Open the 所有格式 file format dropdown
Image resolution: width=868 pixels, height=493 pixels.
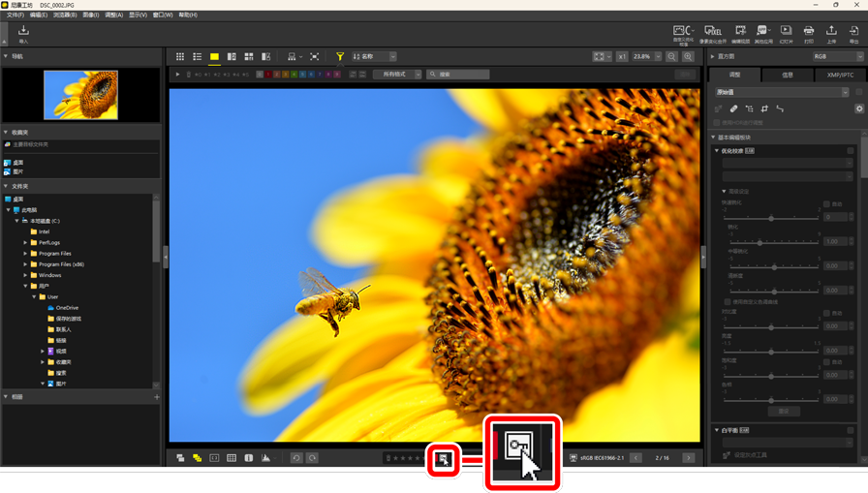[x=397, y=75]
